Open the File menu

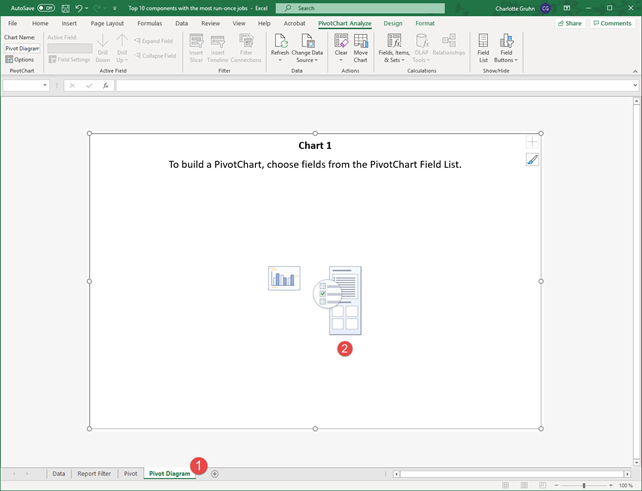[13, 23]
